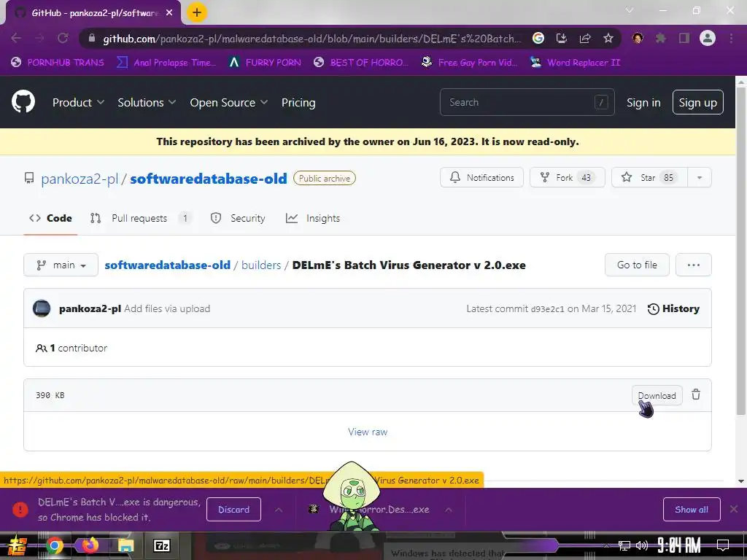Switch to the Code tab
Screen dimensions: 747x560
[x=50, y=218]
